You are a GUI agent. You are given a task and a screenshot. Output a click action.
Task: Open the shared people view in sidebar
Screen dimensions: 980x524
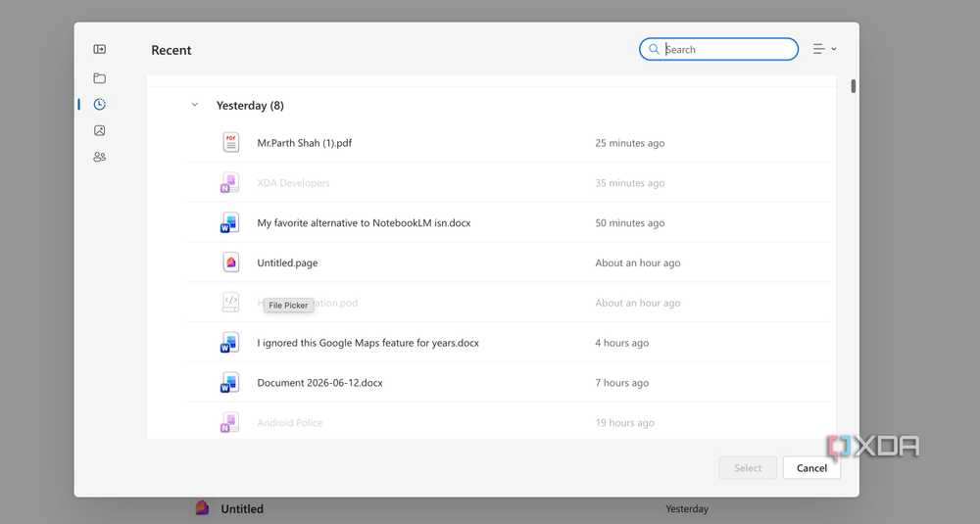pos(99,157)
